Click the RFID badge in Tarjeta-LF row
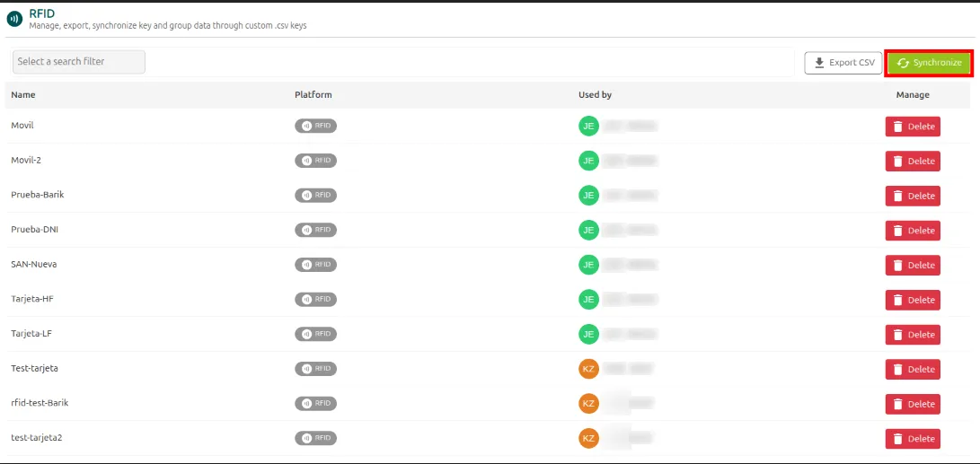Viewport: 980px width, 464px height. [x=315, y=334]
